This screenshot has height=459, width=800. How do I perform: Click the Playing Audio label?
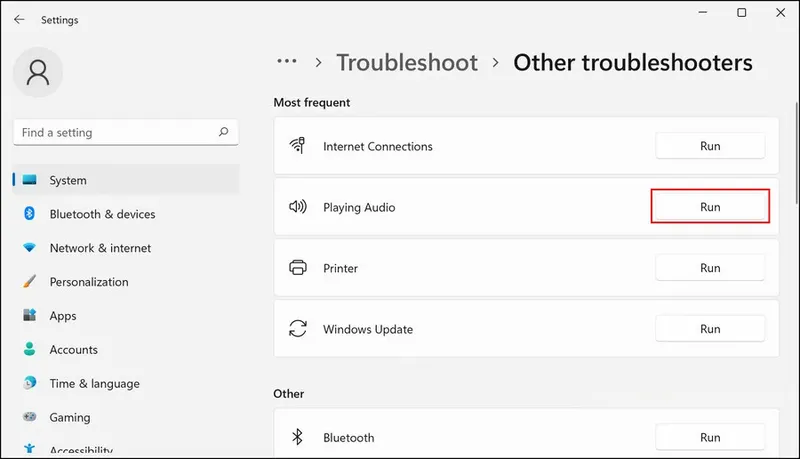pos(359,207)
